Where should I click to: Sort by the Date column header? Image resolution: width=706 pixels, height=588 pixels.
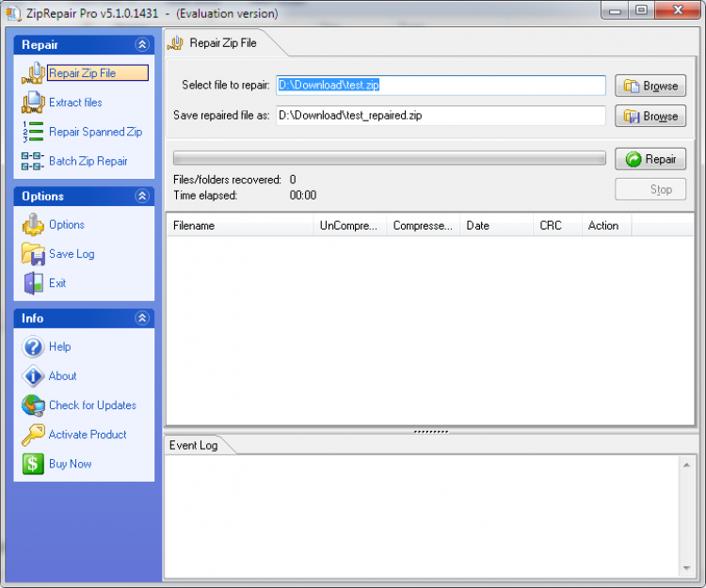[x=497, y=225]
